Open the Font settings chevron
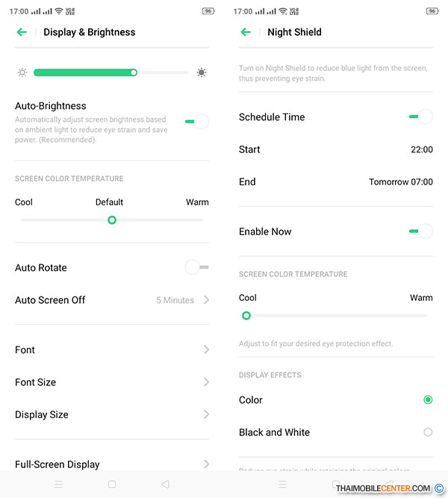This screenshot has height=498, width=448. (x=206, y=349)
